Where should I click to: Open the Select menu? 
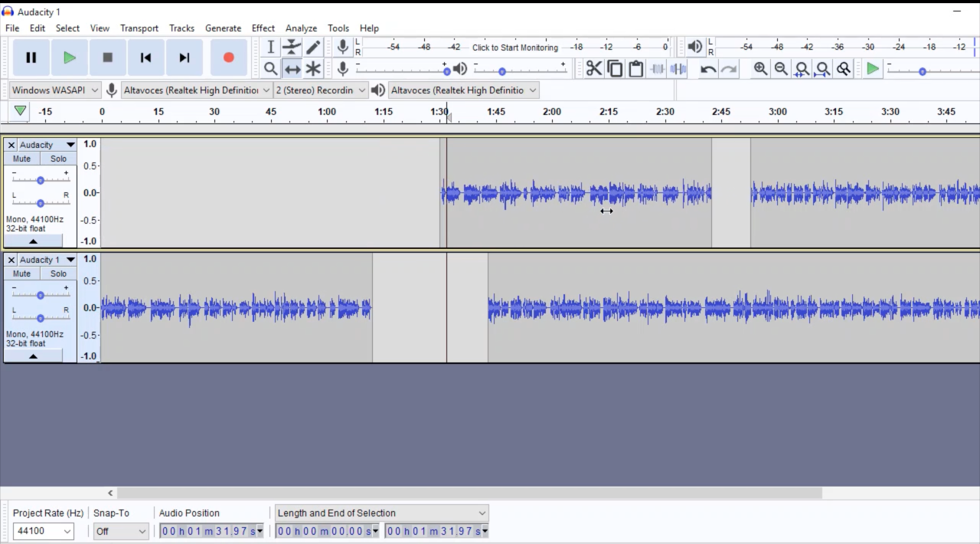(67, 28)
